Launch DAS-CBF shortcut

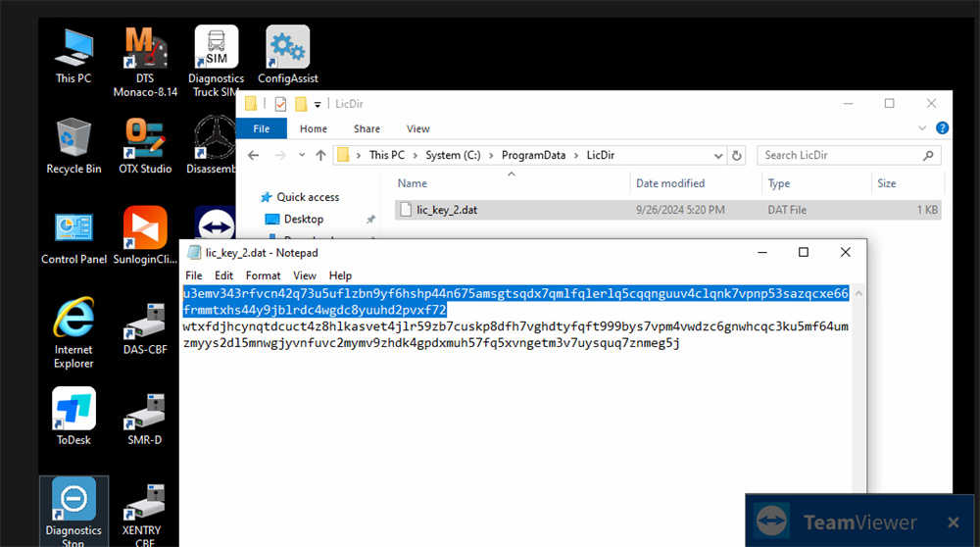point(145,328)
